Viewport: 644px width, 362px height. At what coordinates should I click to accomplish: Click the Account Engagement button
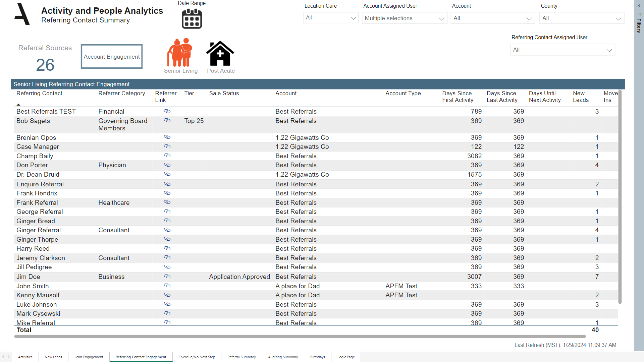click(x=112, y=57)
